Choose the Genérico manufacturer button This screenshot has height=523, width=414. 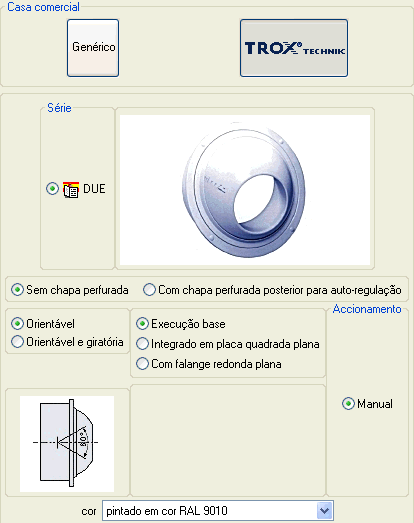[93, 48]
